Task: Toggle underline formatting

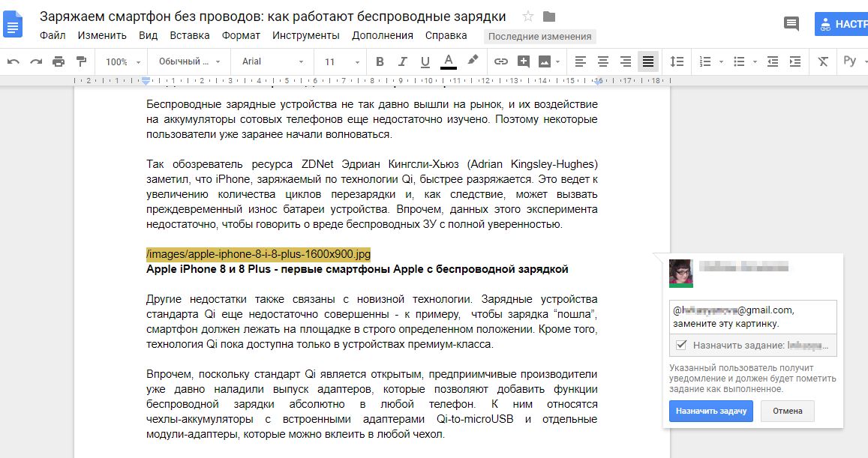Action: [425, 61]
